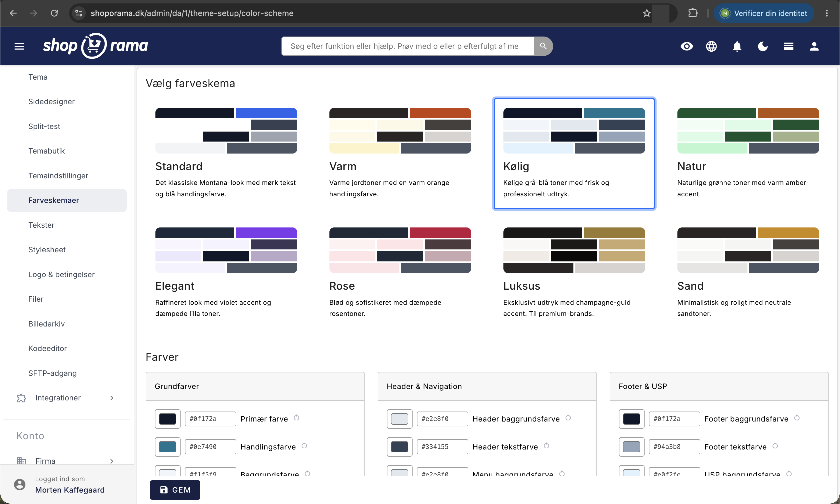840x504 pixels.
Task: Click the Footer tekstfarve hex input
Action: click(x=674, y=447)
